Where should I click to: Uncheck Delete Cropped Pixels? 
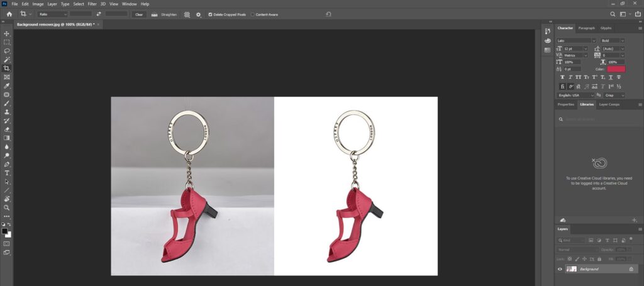pyautogui.click(x=211, y=14)
